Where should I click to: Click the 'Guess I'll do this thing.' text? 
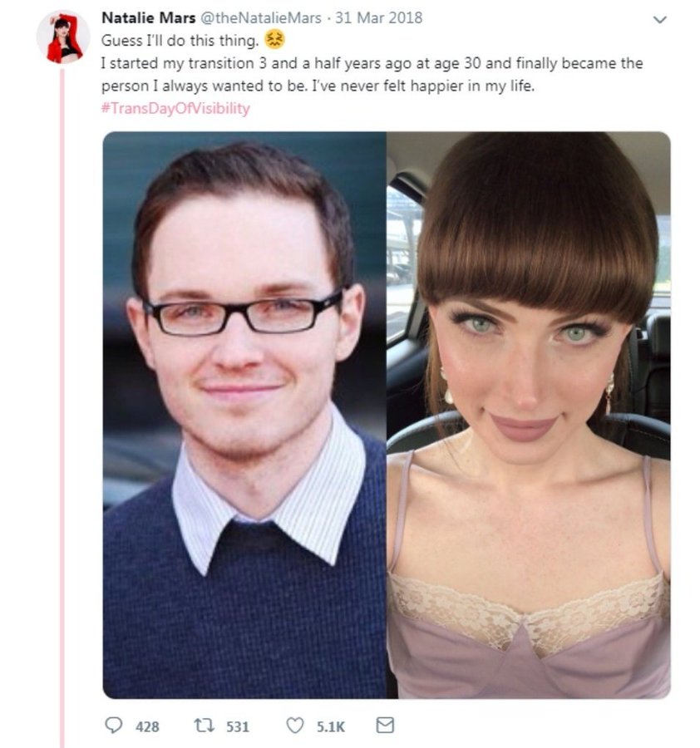point(180,41)
